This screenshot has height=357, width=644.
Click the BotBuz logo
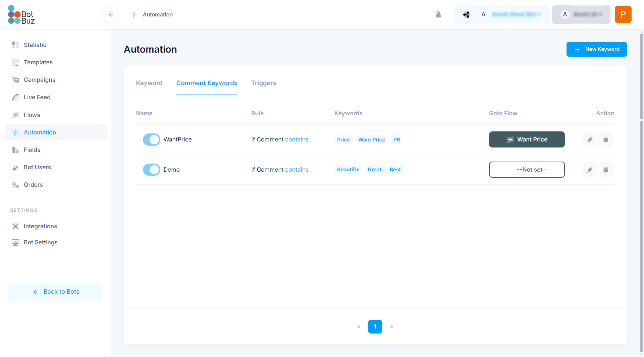21,15
